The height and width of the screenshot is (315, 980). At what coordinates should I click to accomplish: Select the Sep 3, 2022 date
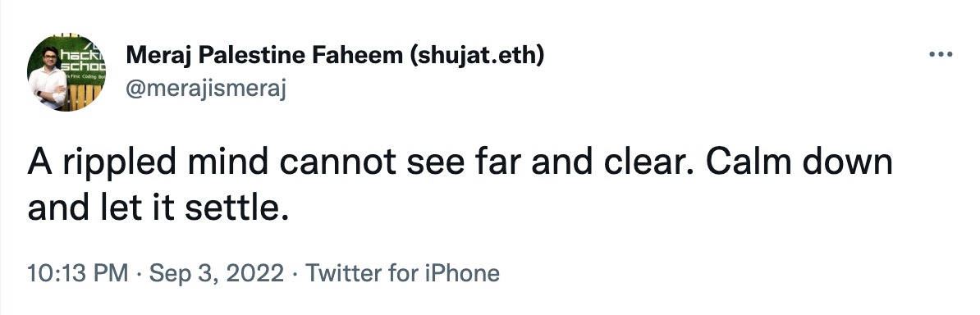click(x=216, y=274)
